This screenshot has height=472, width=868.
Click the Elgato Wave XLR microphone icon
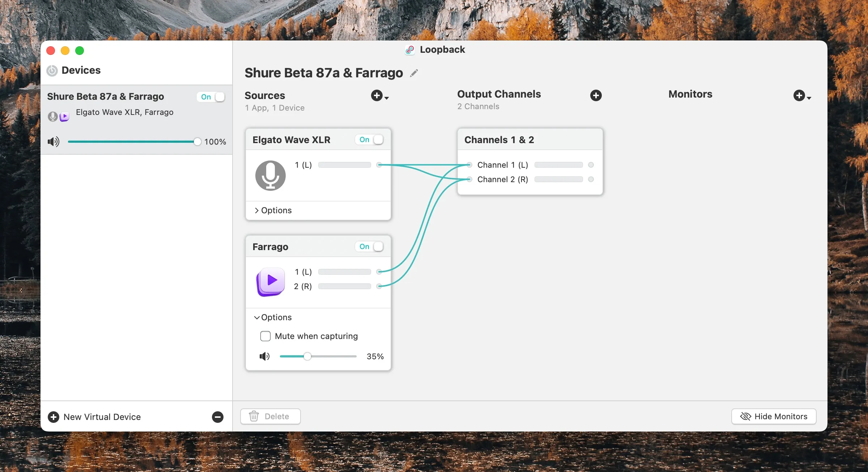pyautogui.click(x=270, y=176)
